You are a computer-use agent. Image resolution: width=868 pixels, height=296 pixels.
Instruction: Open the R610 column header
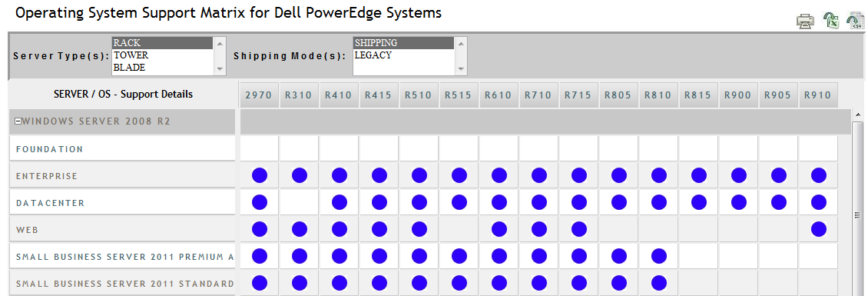tap(499, 95)
